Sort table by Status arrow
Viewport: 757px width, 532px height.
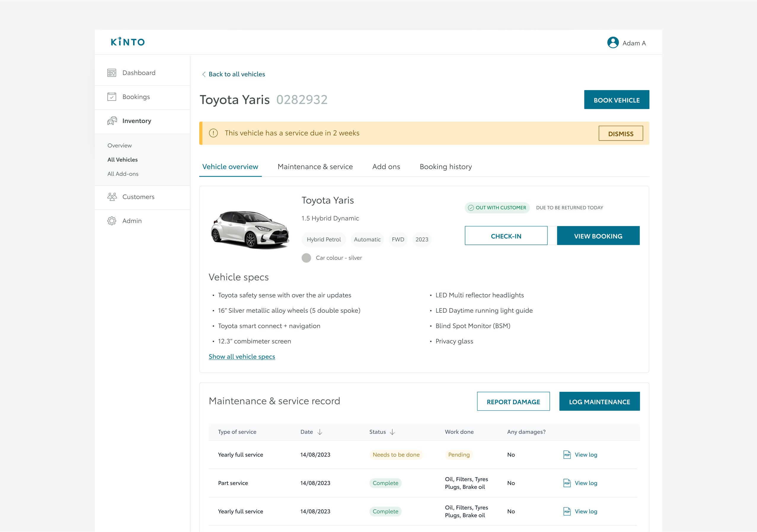pyautogui.click(x=392, y=432)
